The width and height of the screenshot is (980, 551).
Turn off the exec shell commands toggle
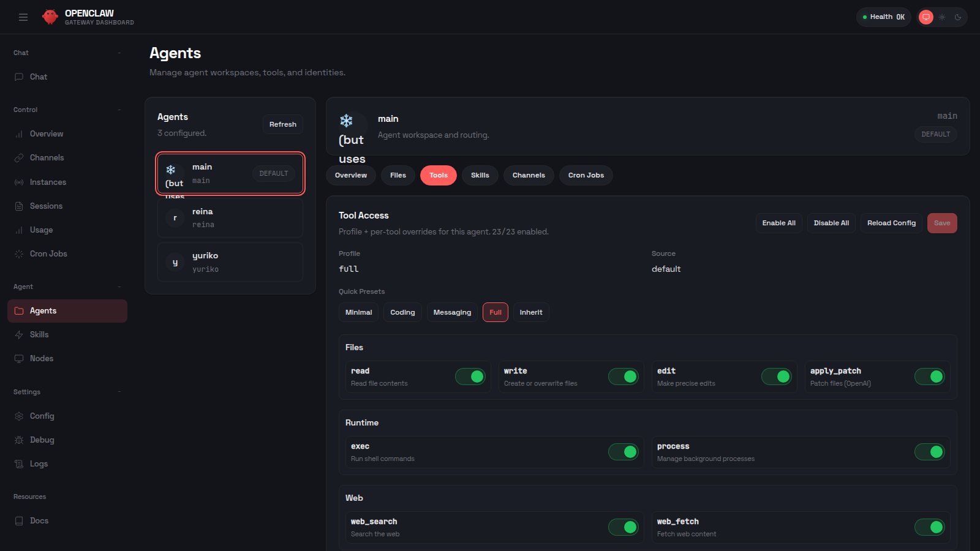[624, 452]
